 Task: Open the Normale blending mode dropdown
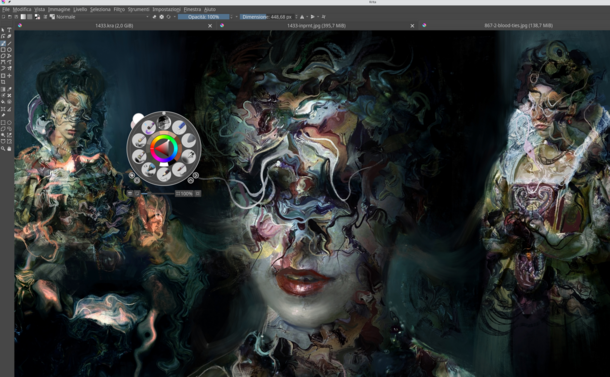point(103,17)
